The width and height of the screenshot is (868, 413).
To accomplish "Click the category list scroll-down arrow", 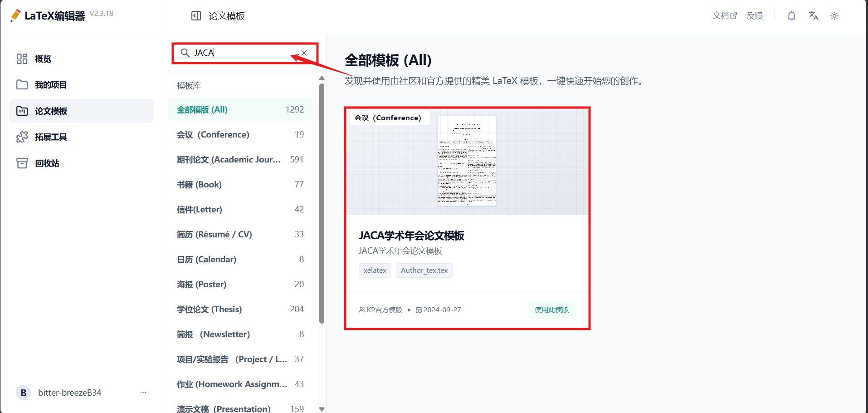I will point(322,409).
